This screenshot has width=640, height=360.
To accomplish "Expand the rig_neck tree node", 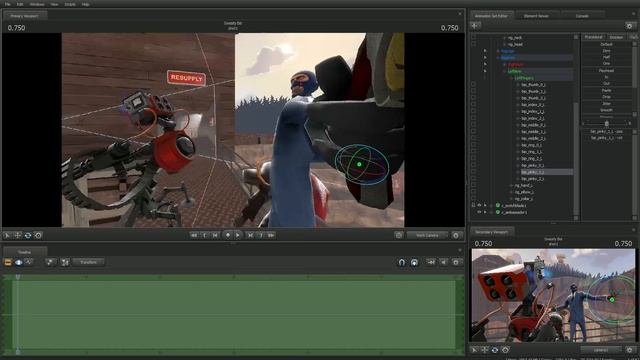I will 504,38.
